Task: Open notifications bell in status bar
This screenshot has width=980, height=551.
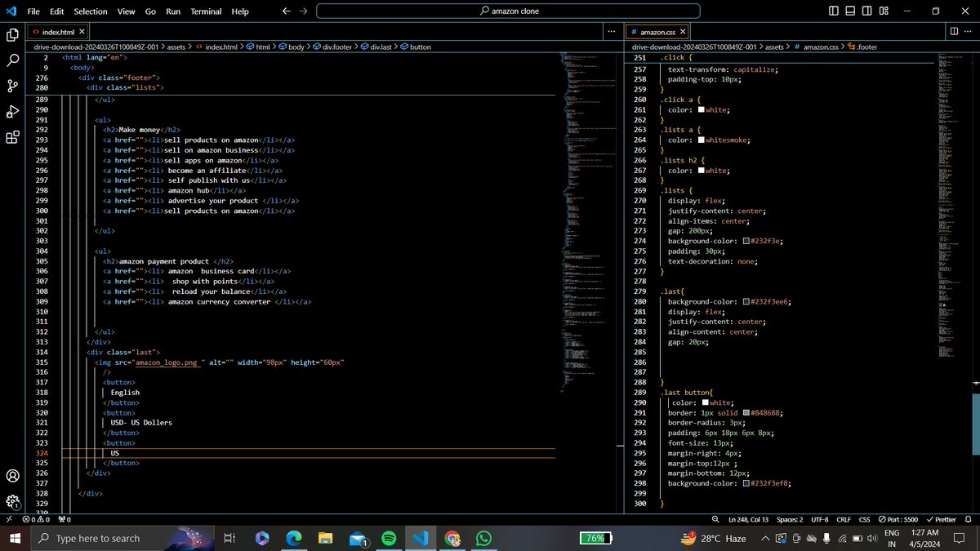Action: 968,519
